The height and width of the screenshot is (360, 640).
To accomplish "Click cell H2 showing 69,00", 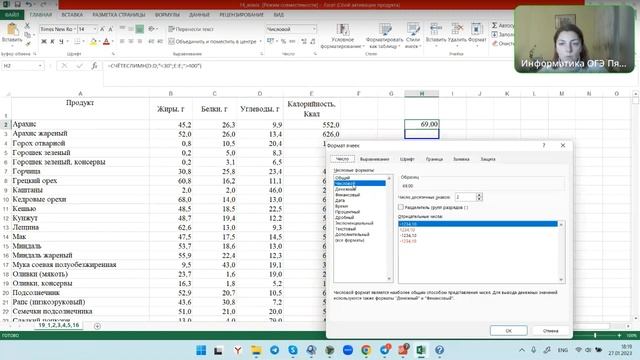I will pos(422,124).
